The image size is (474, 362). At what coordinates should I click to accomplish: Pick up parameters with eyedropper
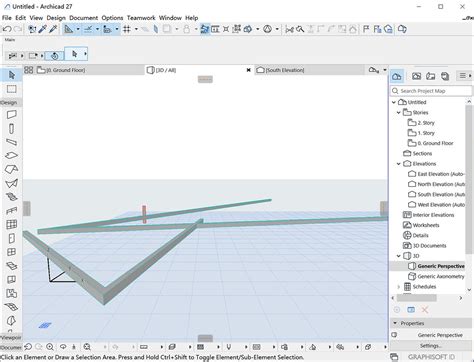tap(42, 29)
